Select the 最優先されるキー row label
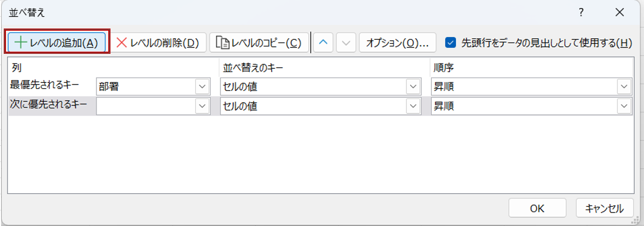Image resolution: width=644 pixels, height=226 pixels. [x=45, y=84]
